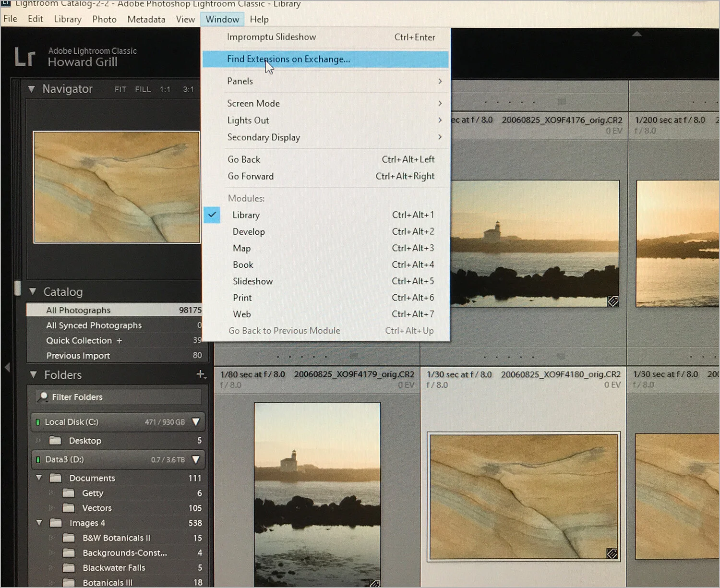Image resolution: width=720 pixels, height=588 pixels.
Task: Set Navigator zoom to FILL
Action: (x=143, y=89)
